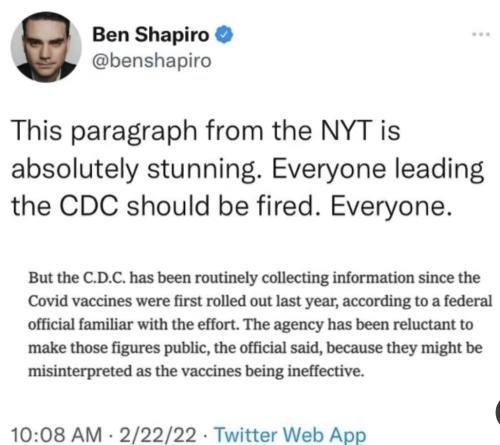The image size is (500, 445).
Task: Open the round profile avatar photo
Action: [x=46, y=47]
